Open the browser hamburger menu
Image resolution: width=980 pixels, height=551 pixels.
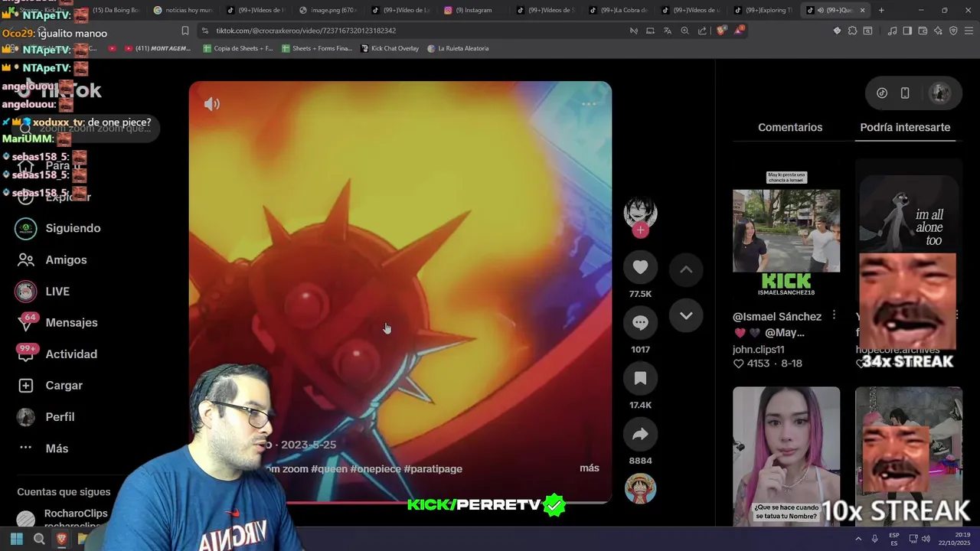969,31
